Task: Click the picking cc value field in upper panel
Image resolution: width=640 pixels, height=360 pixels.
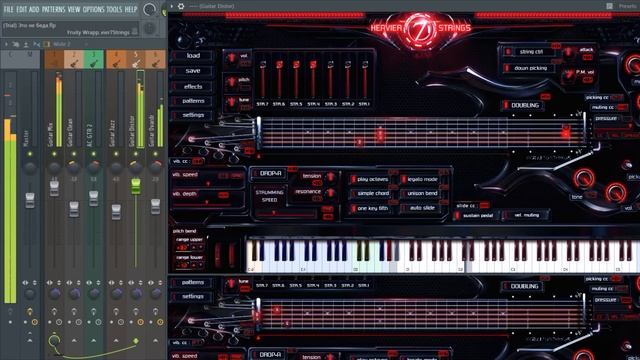Action: pos(616,98)
